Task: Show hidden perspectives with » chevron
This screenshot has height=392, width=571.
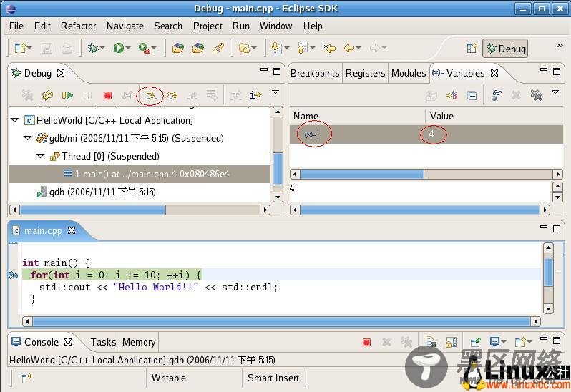Action: tap(560, 45)
